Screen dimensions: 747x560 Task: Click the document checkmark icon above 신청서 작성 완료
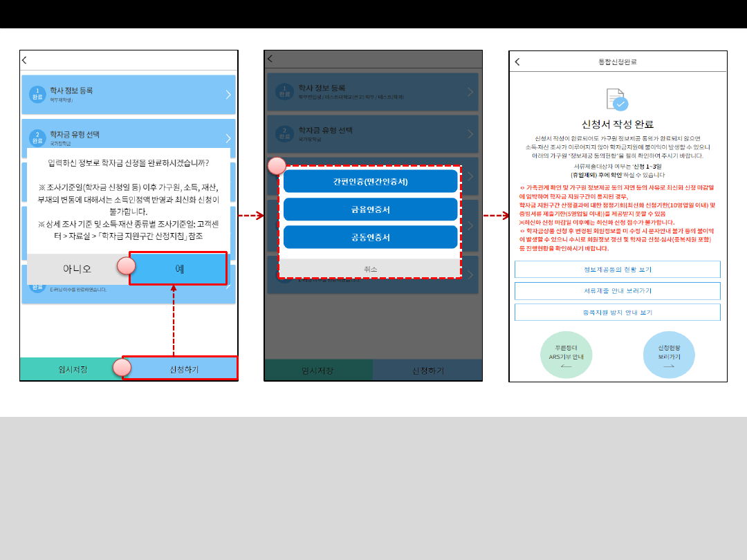click(618, 99)
